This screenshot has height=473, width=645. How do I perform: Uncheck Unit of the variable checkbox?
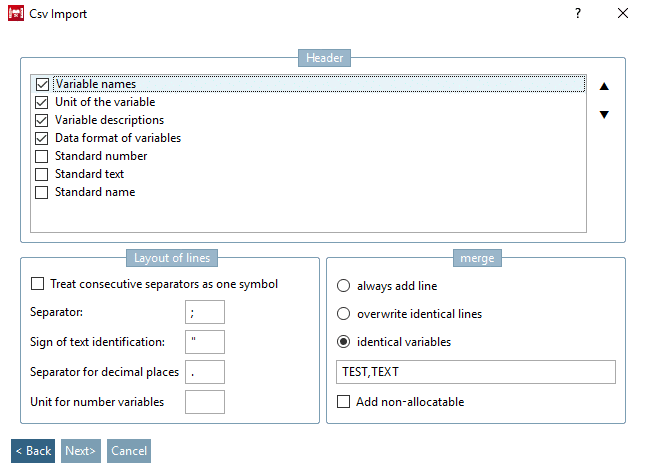point(42,102)
